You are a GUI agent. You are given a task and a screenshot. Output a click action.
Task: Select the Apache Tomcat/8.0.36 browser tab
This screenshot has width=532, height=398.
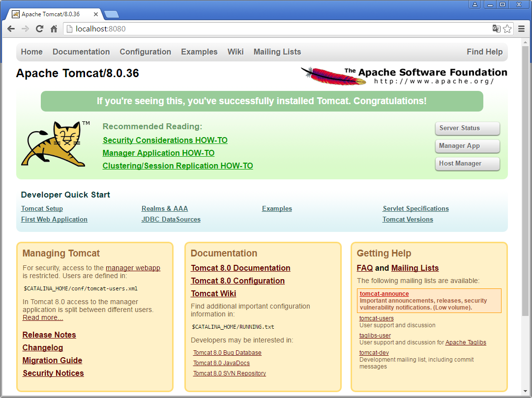pos(54,14)
